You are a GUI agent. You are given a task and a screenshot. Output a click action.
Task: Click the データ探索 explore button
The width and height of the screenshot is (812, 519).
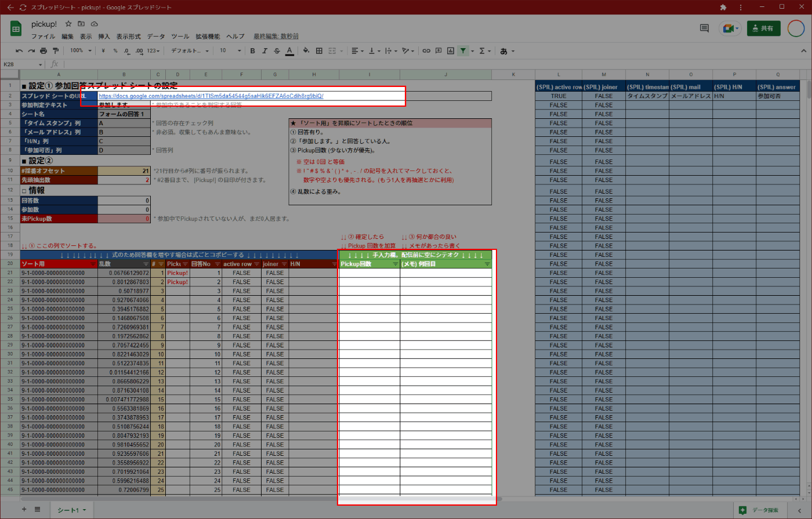coord(759,510)
